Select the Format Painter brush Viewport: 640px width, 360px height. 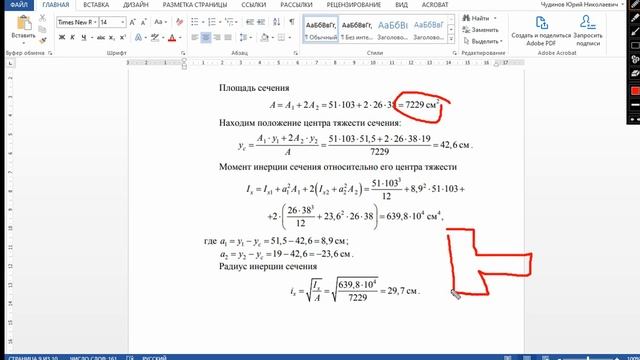42,40
